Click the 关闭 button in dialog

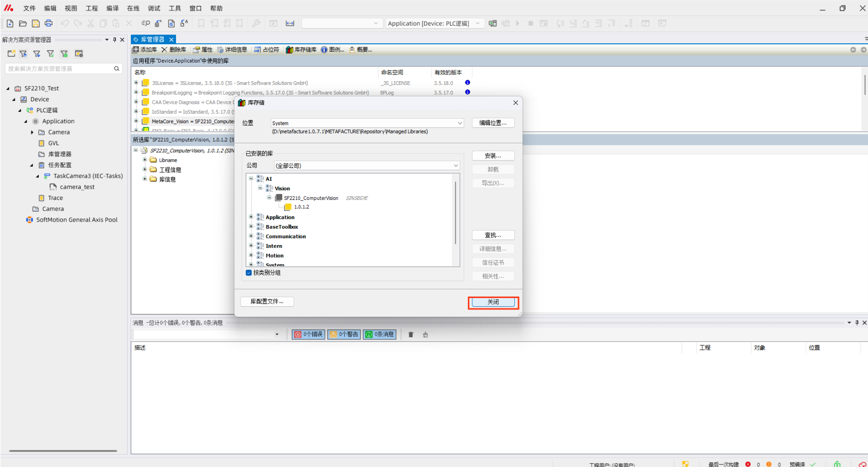pos(493,302)
